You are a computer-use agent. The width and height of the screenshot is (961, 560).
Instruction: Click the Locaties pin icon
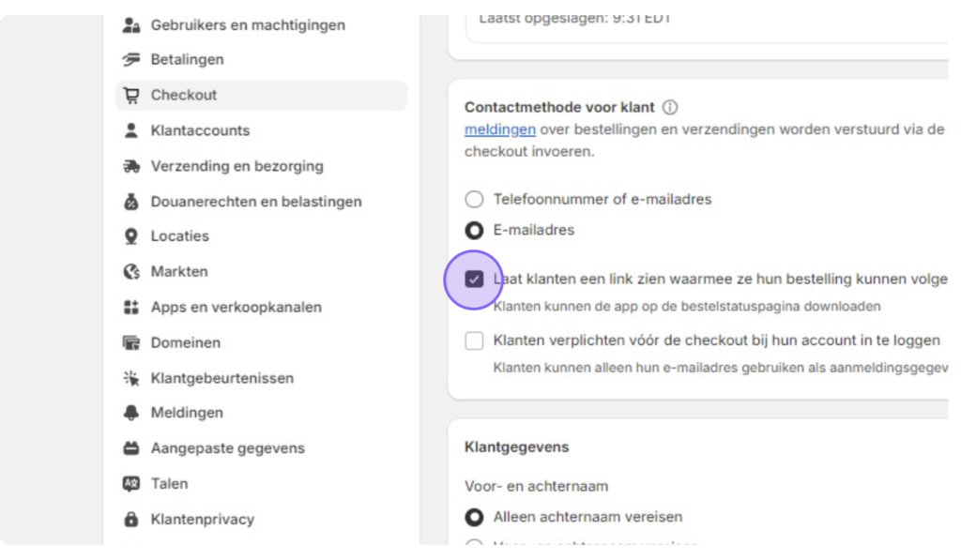click(x=131, y=236)
